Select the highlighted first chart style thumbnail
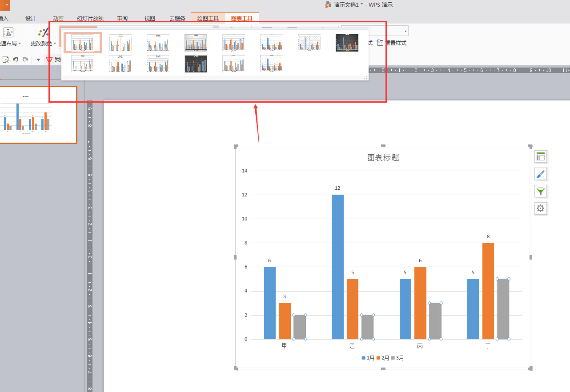This screenshot has height=392, width=570. point(83,43)
